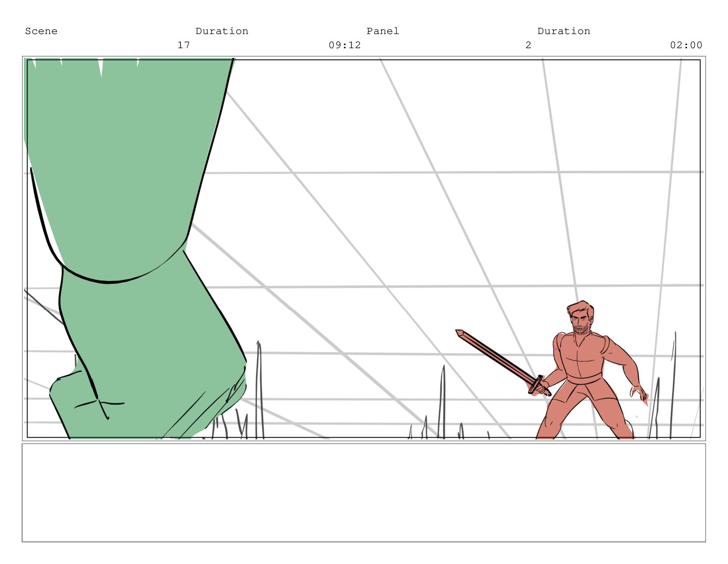Click the panel number "2"
The image size is (728, 564).
(528, 45)
